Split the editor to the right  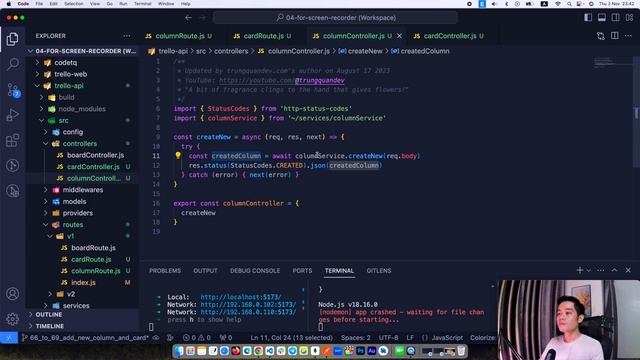click(x=614, y=36)
